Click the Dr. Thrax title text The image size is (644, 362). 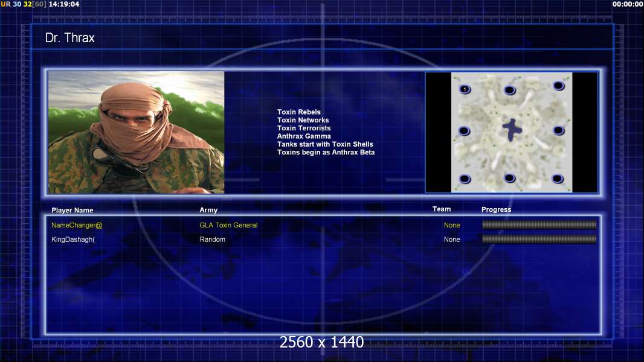tap(70, 38)
